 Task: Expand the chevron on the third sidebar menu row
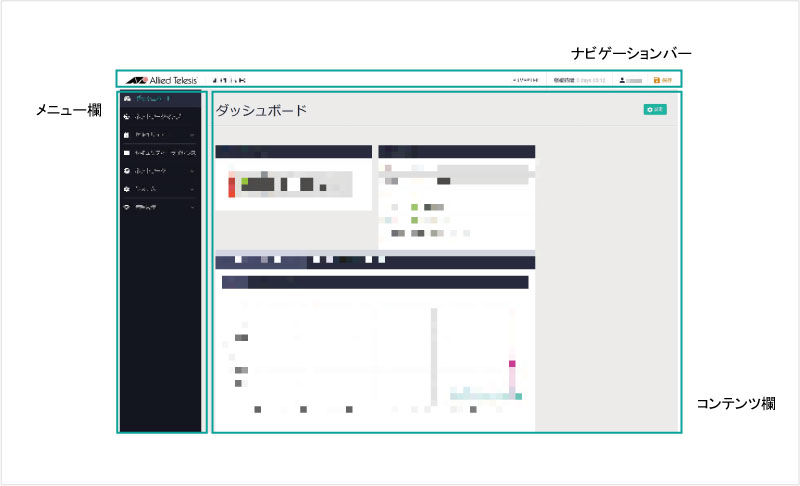tap(192, 135)
